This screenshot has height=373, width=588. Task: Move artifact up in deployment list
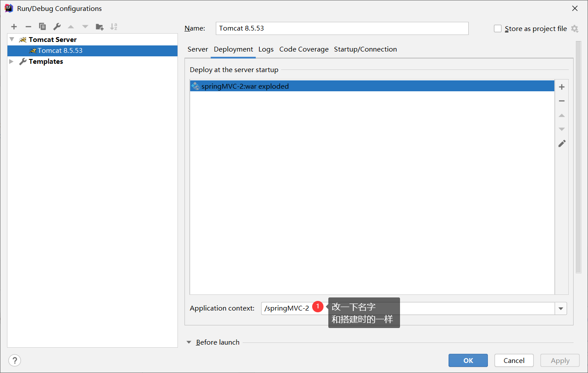562,115
